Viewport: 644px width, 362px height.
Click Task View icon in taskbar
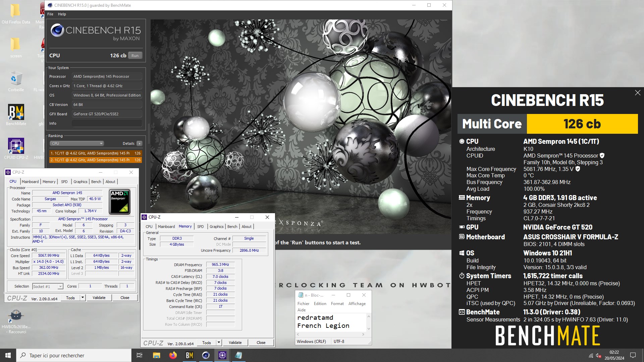140,355
